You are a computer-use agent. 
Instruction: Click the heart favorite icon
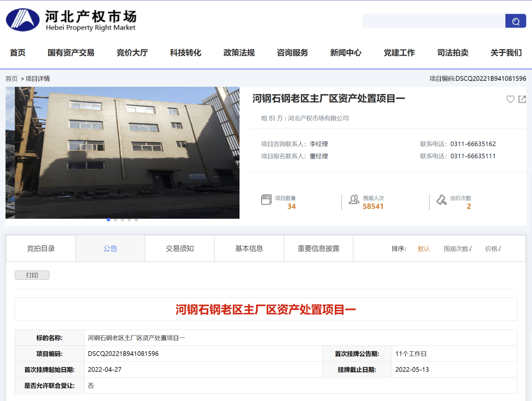(x=510, y=99)
